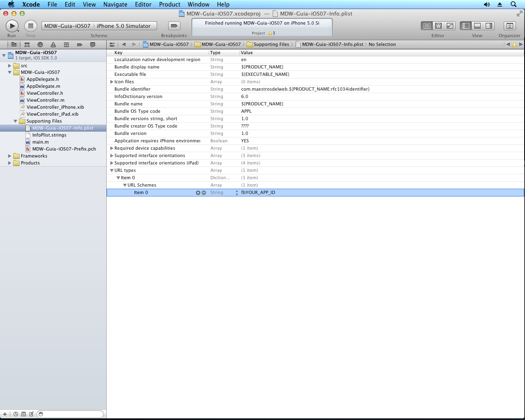525x420 pixels.
Task: Go back in editor history
Action: tap(123, 44)
